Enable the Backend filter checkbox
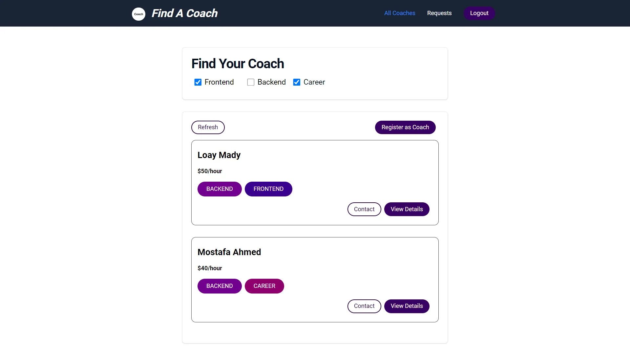The height and width of the screenshot is (364, 630). click(x=251, y=82)
